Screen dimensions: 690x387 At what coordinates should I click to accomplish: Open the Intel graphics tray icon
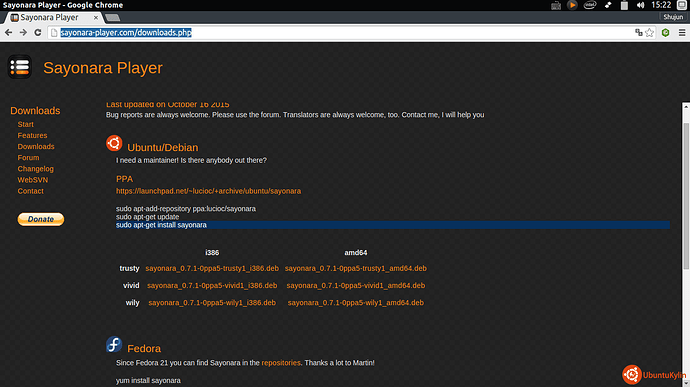click(590, 5)
